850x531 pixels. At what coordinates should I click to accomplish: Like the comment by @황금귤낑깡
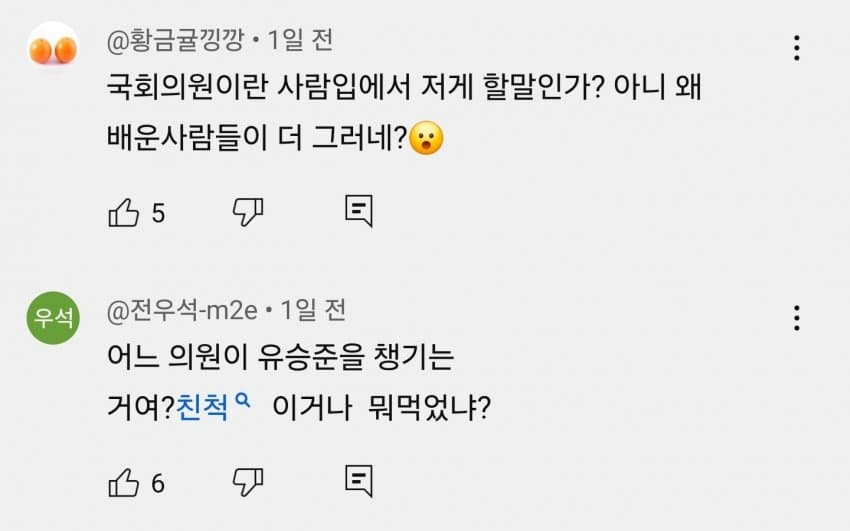click(123, 212)
